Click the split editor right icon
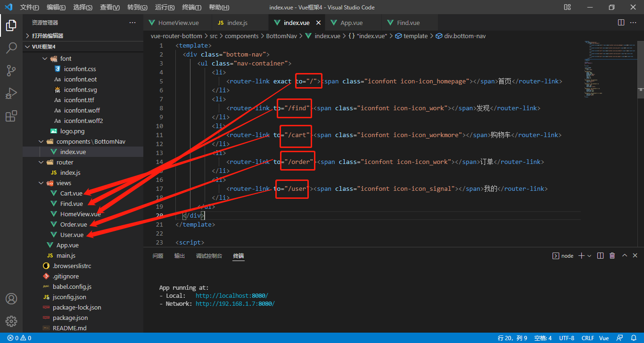The image size is (644, 343). coord(621,23)
